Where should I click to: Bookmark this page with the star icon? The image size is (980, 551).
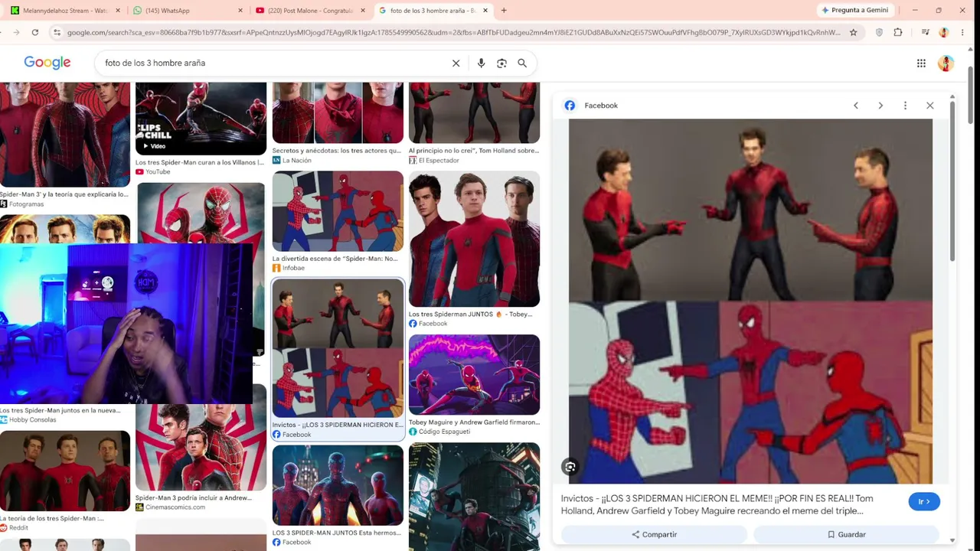click(853, 32)
